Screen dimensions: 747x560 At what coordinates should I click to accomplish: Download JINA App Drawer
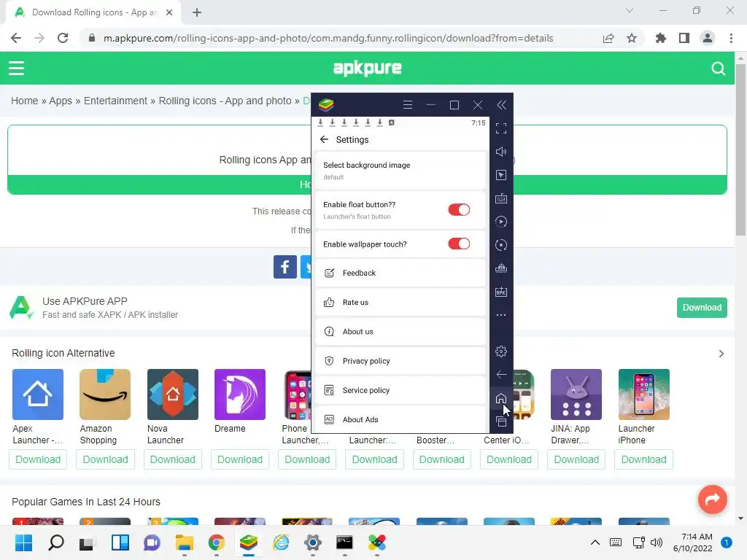click(576, 459)
